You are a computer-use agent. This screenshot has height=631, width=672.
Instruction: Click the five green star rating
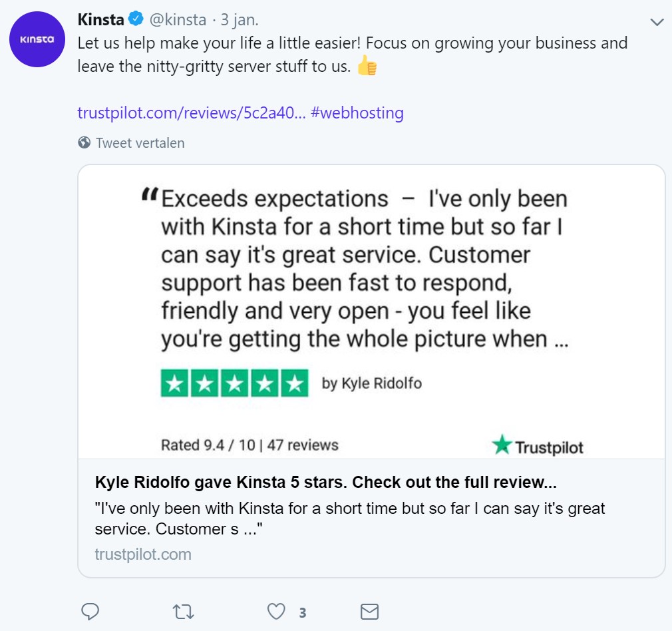pyautogui.click(x=234, y=383)
